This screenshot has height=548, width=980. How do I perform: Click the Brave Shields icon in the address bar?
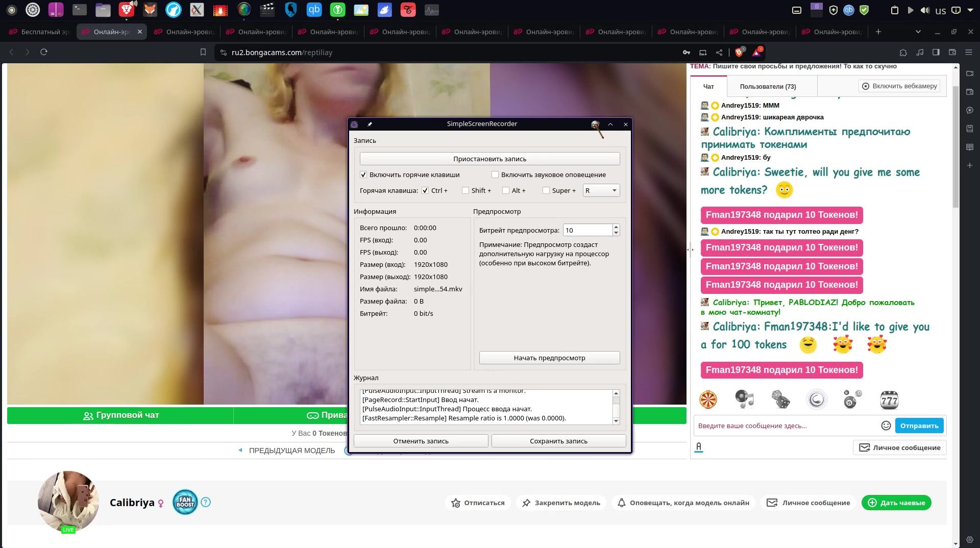(739, 52)
